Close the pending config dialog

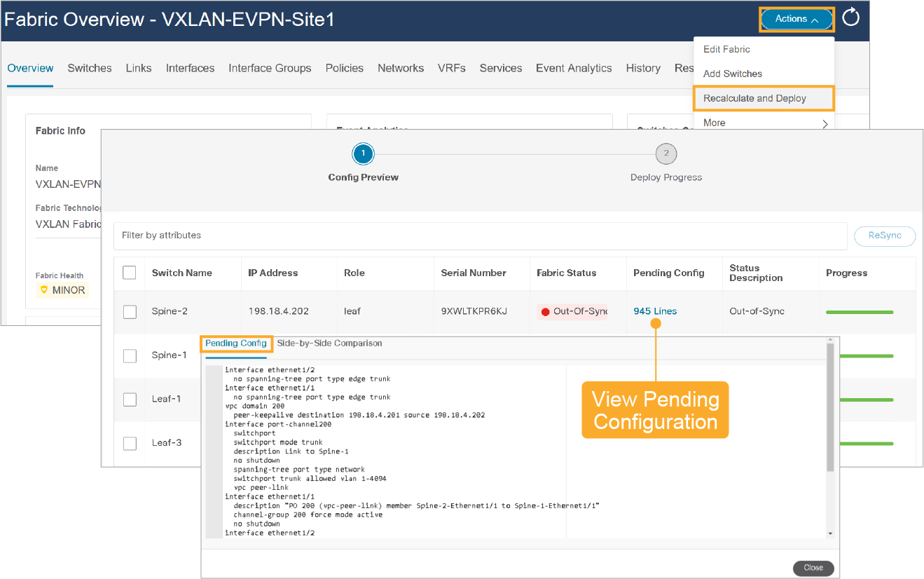click(813, 568)
